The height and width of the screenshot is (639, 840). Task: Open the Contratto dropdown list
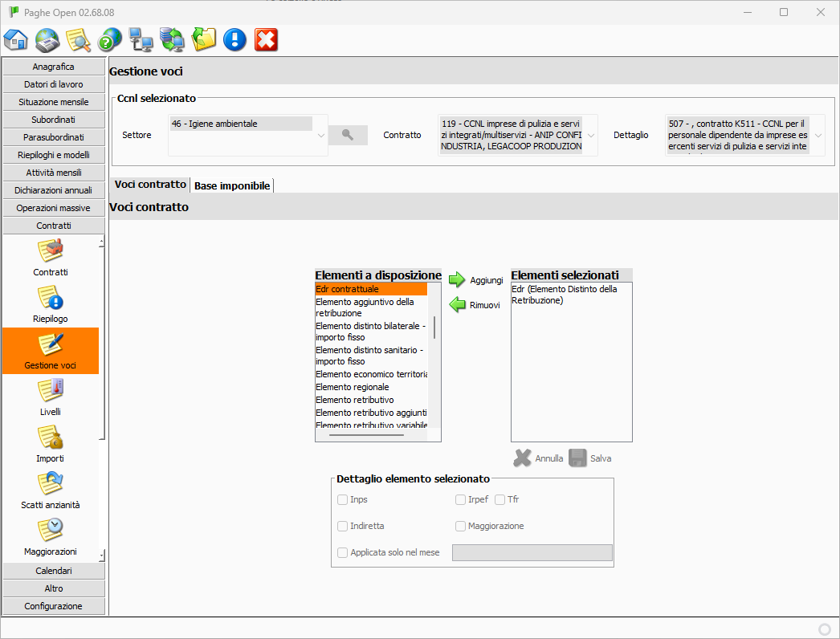(591, 135)
